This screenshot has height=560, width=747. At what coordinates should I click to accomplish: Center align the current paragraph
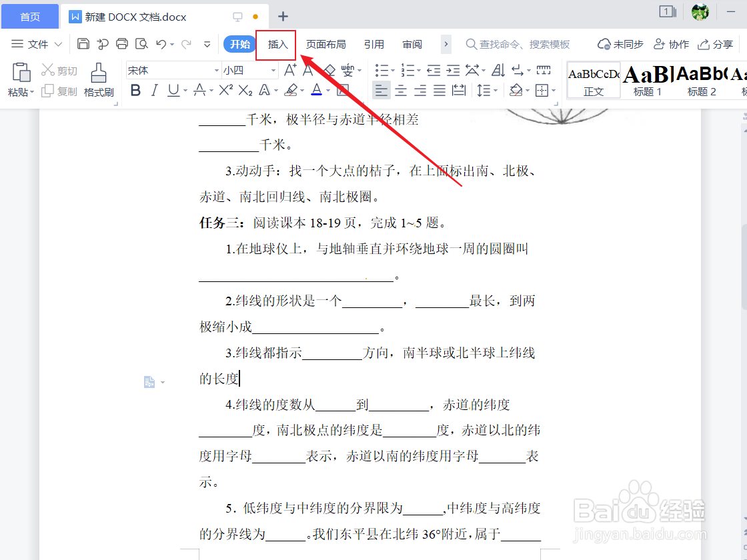pyautogui.click(x=400, y=90)
